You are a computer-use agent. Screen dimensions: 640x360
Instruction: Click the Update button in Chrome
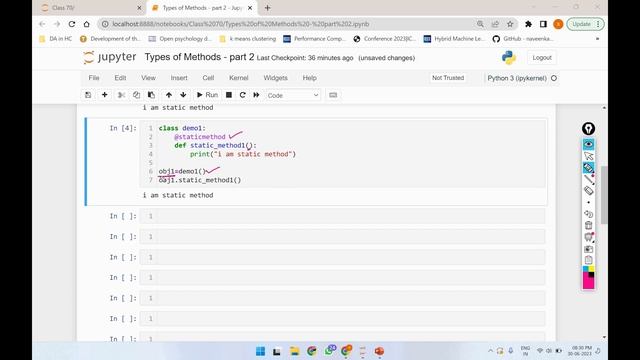tap(585, 24)
